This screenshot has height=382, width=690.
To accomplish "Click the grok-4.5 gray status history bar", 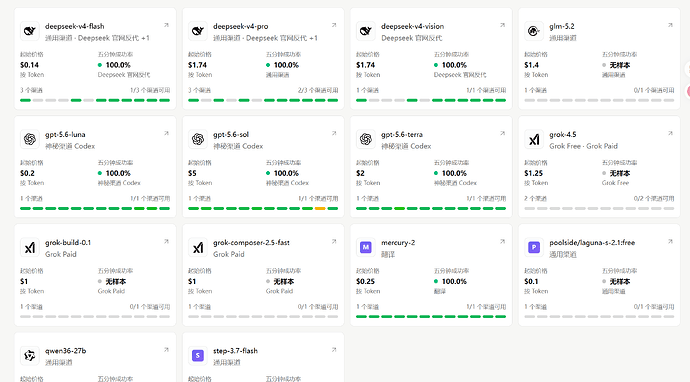I will (x=599, y=209).
